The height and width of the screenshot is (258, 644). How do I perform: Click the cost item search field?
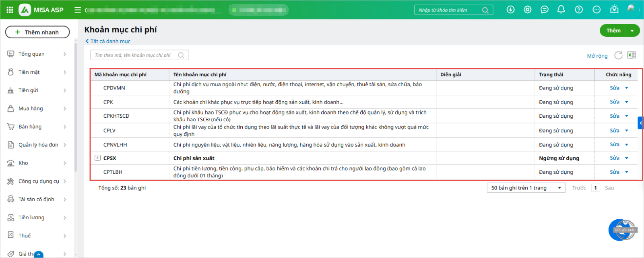pos(135,55)
